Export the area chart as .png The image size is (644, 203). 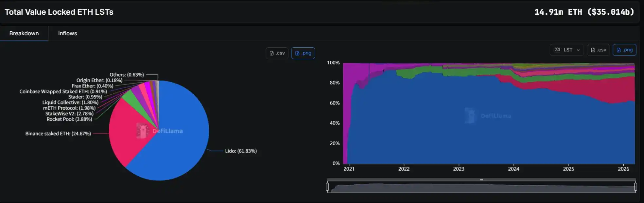point(624,50)
